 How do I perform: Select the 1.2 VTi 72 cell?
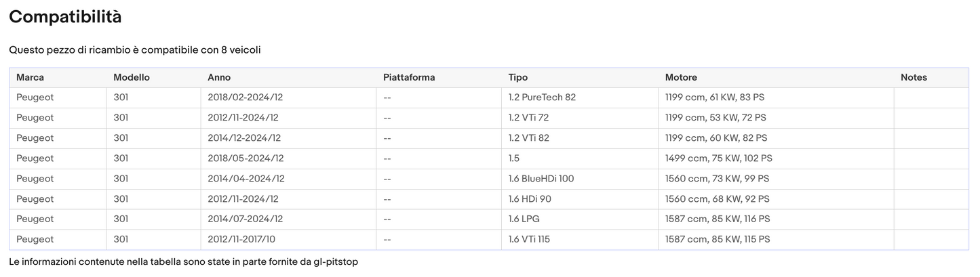click(528, 118)
